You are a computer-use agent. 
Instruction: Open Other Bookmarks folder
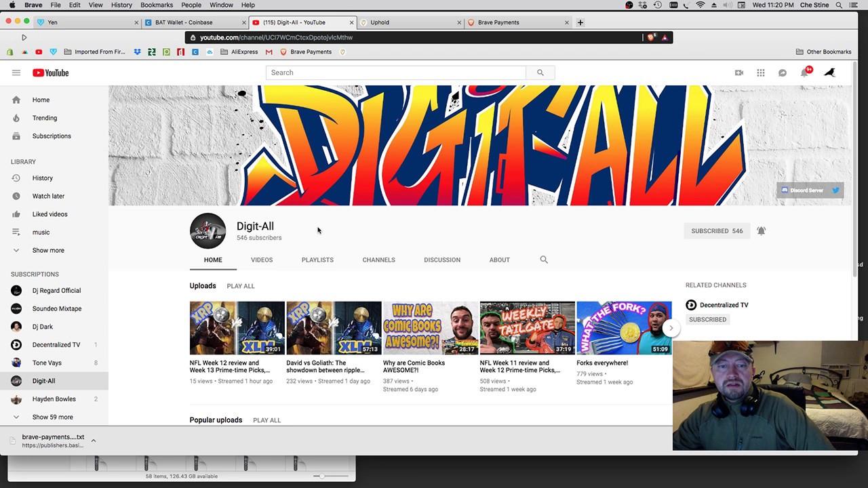tap(823, 52)
